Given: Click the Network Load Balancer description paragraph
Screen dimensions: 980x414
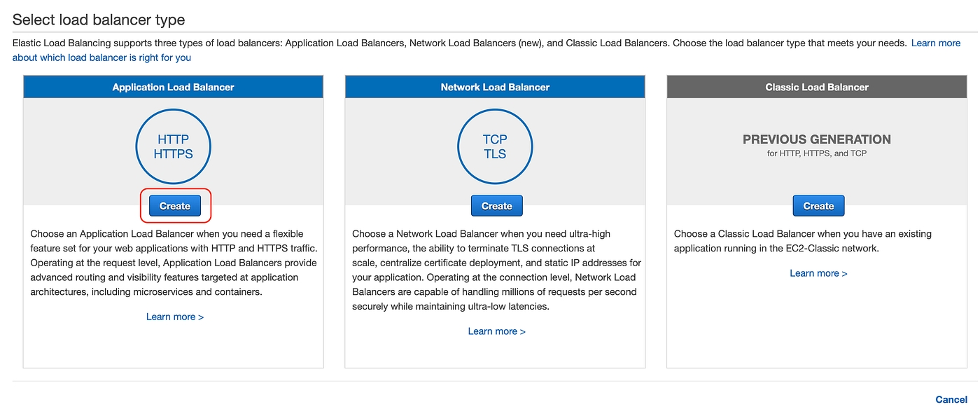Looking at the screenshot, I should click(495, 270).
